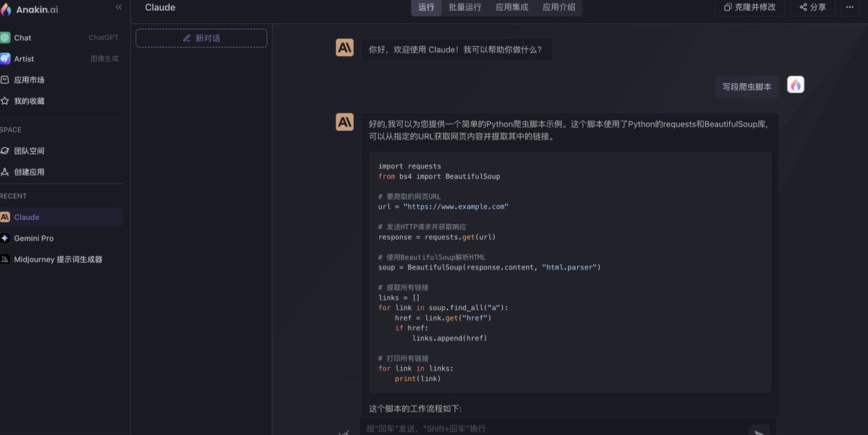Click the 克隆并修改 button
868x435 pixels.
(x=750, y=7)
